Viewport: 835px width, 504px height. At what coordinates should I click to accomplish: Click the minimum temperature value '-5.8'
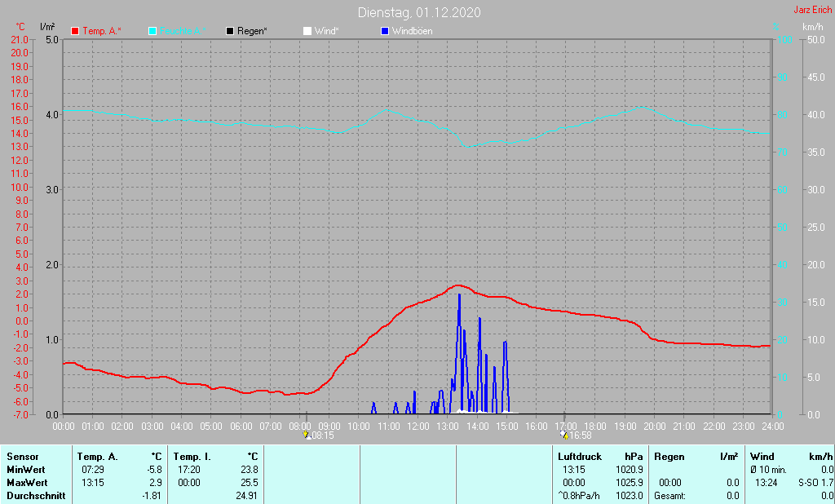point(154,470)
